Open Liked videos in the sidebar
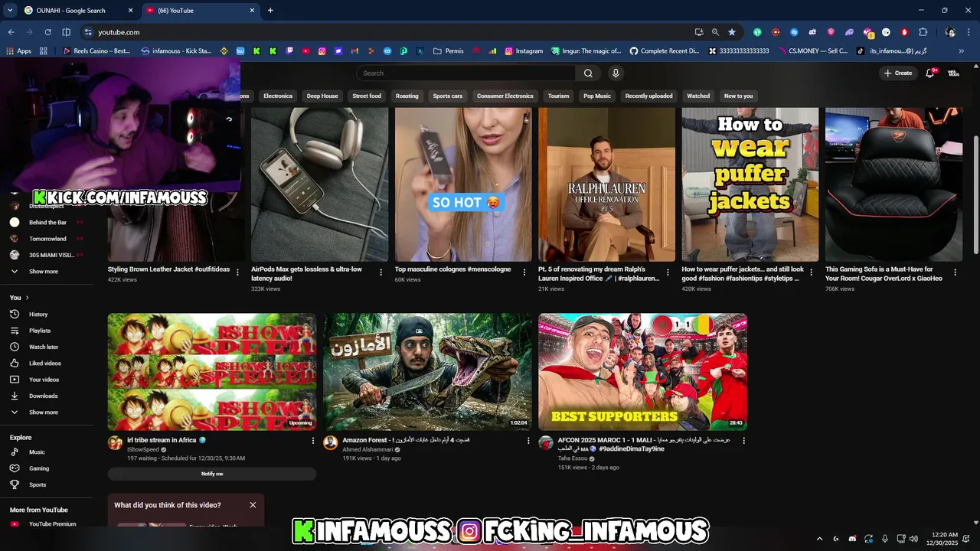Viewport: 980px width, 551px height. click(x=44, y=364)
